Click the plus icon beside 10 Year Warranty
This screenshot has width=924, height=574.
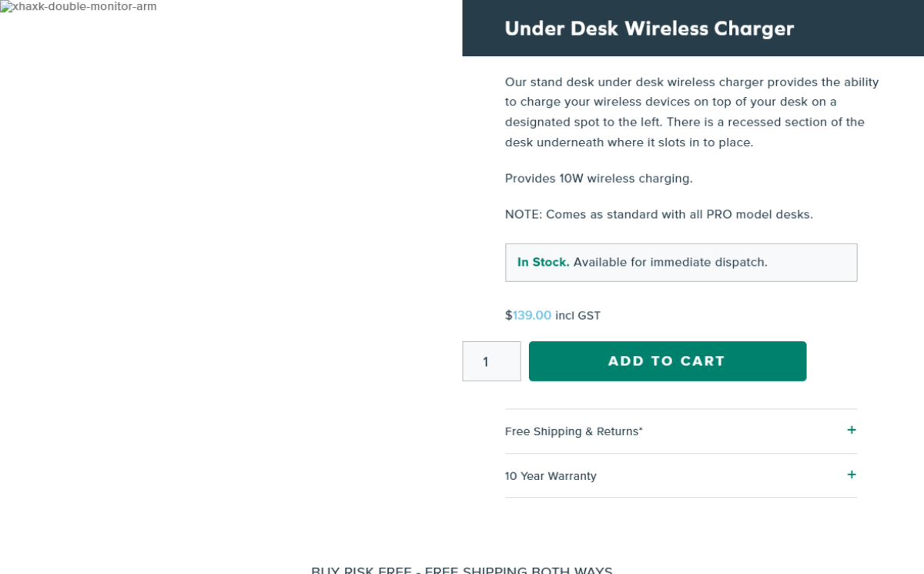click(x=851, y=475)
